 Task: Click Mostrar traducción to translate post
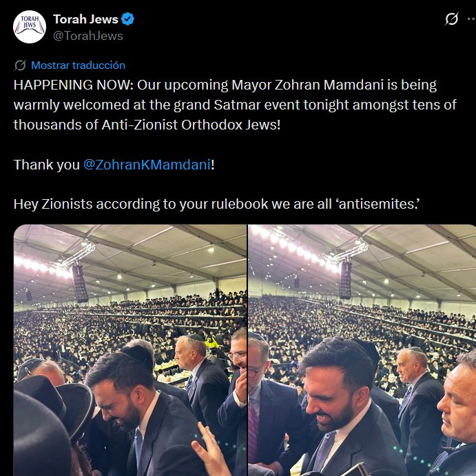coord(78,65)
